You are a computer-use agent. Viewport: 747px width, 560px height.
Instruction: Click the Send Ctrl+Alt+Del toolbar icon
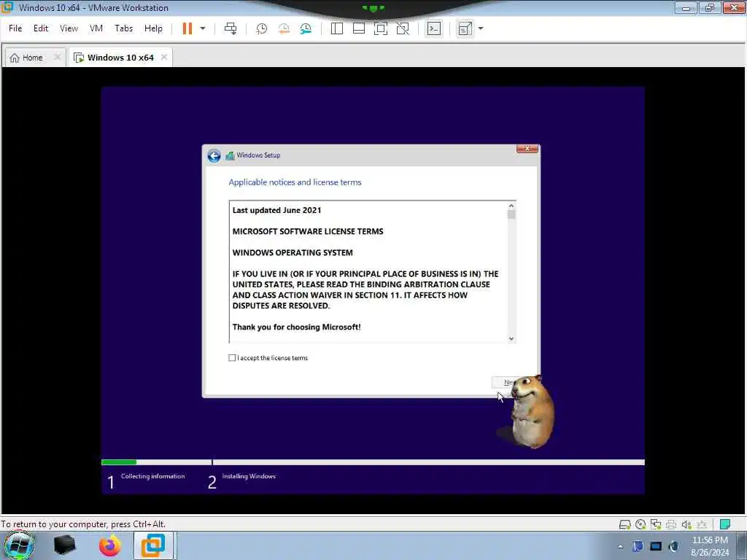[x=231, y=28]
